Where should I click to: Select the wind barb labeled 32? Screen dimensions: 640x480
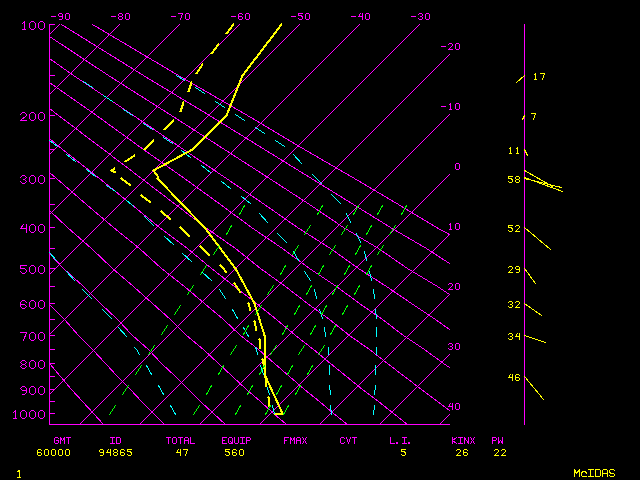pos(533,309)
